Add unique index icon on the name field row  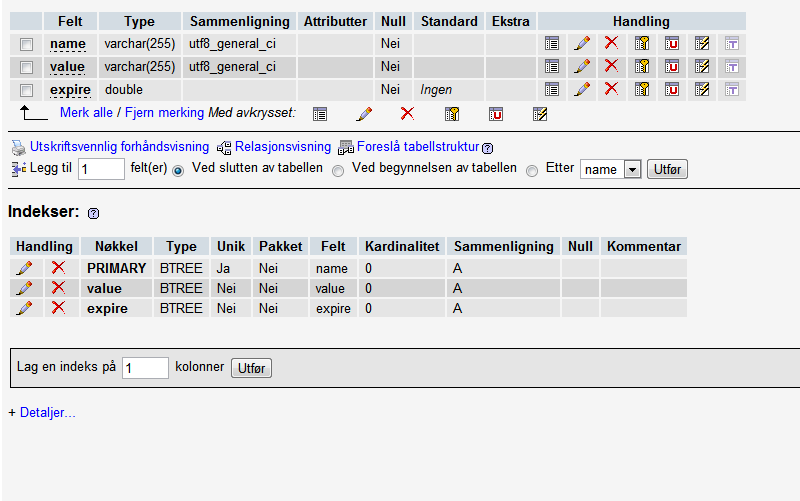tap(672, 43)
